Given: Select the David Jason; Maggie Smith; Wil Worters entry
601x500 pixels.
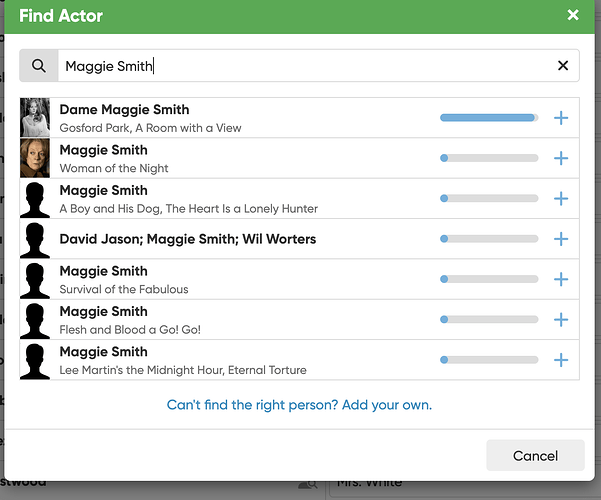Looking at the screenshot, I should click(187, 239).
